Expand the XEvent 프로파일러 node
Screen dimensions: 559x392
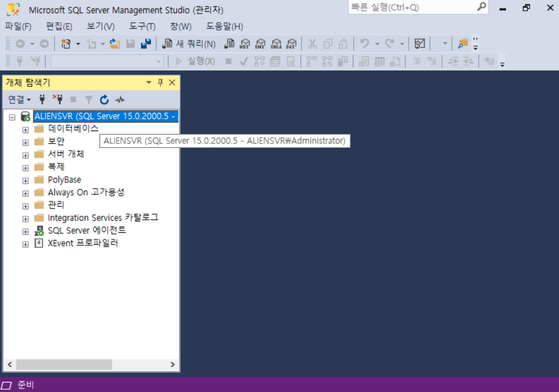(25, 245)
